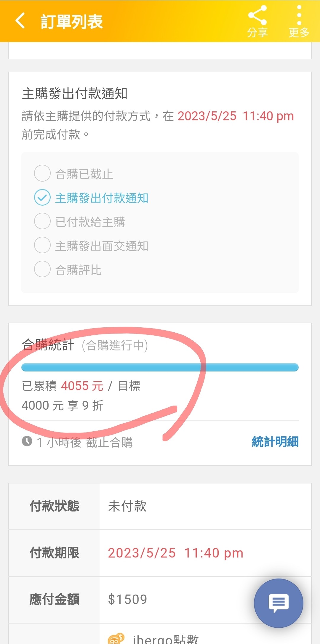Open the three-dot more menu

[x=299, y=15]
